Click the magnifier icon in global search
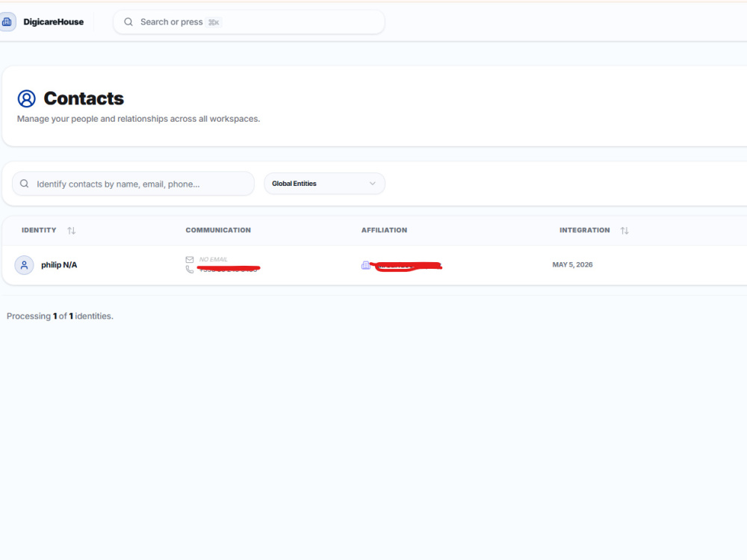 [x=128, y=22]
